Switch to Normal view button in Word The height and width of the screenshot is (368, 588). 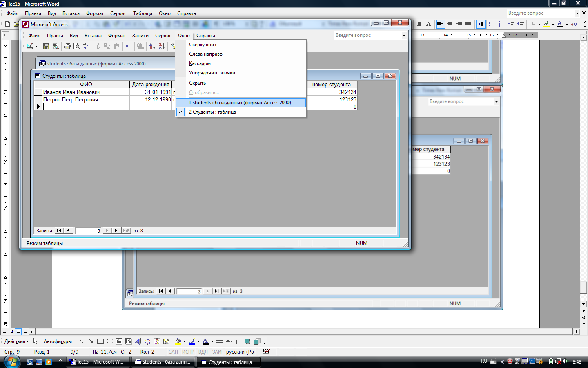pos(4,332)
